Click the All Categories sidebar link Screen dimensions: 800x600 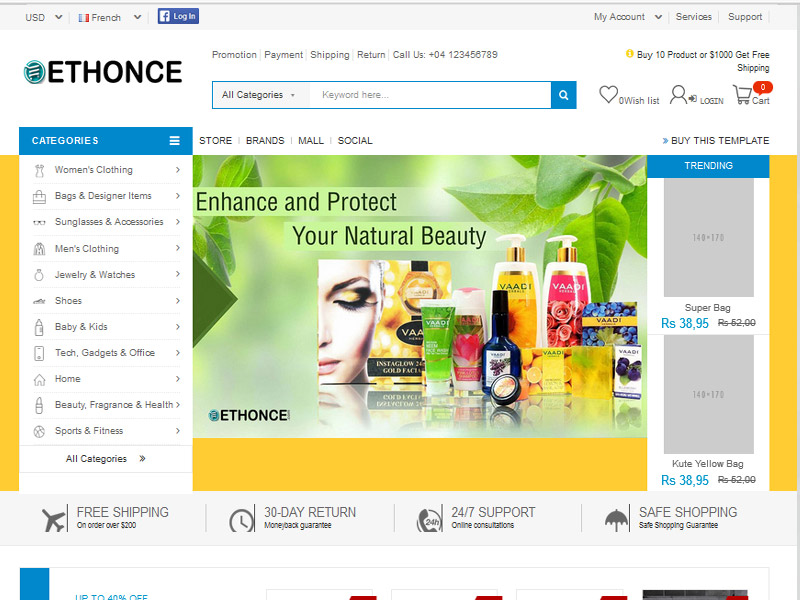click(x=106, y=459)
